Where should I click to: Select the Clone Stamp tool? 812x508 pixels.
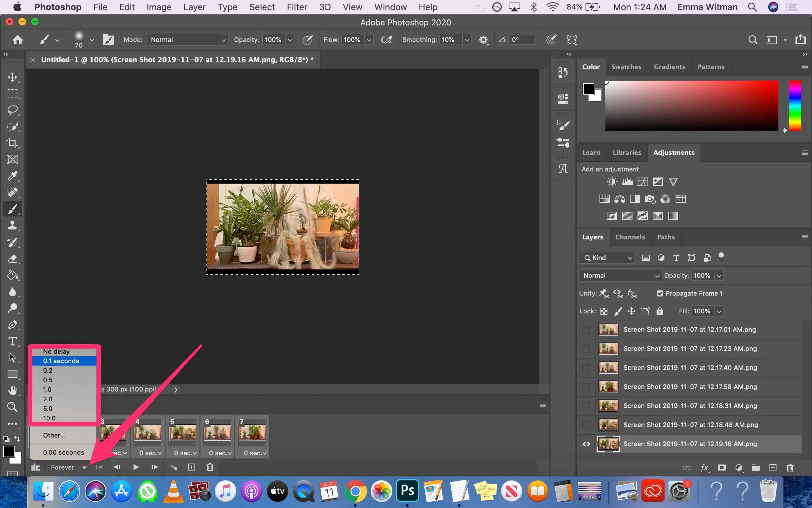point(12,225)
